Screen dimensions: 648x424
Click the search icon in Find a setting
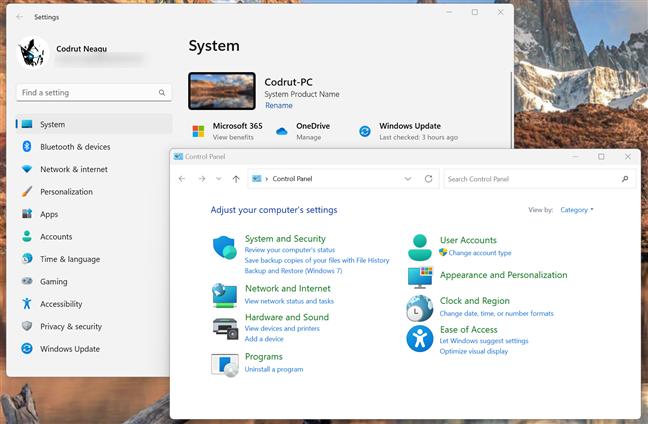click(162, 93)
